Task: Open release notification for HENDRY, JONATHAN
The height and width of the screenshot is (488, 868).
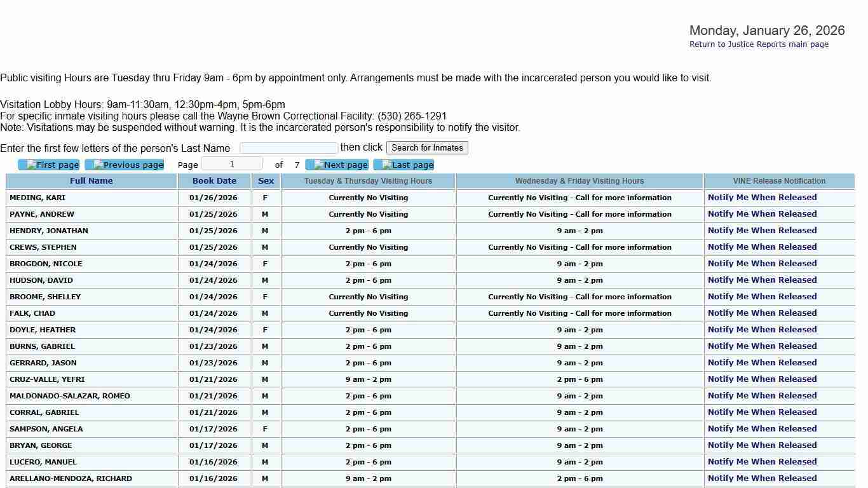Action: 762,231
